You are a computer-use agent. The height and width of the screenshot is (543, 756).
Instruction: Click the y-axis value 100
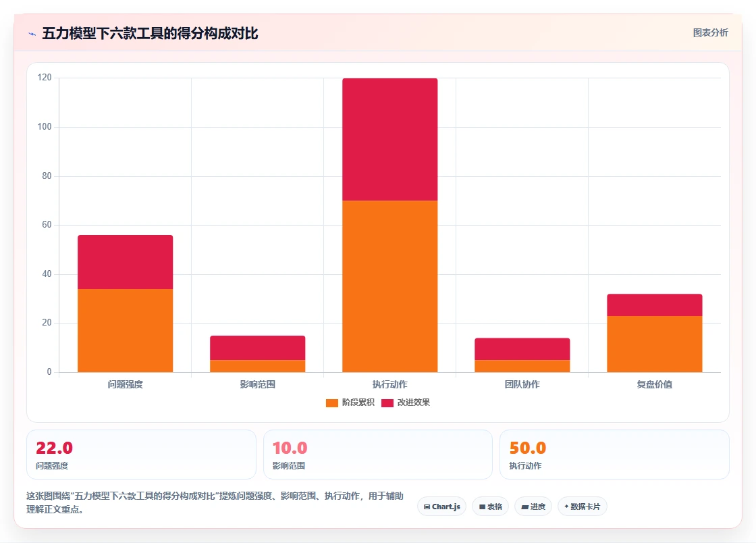(x=45, y=126)
